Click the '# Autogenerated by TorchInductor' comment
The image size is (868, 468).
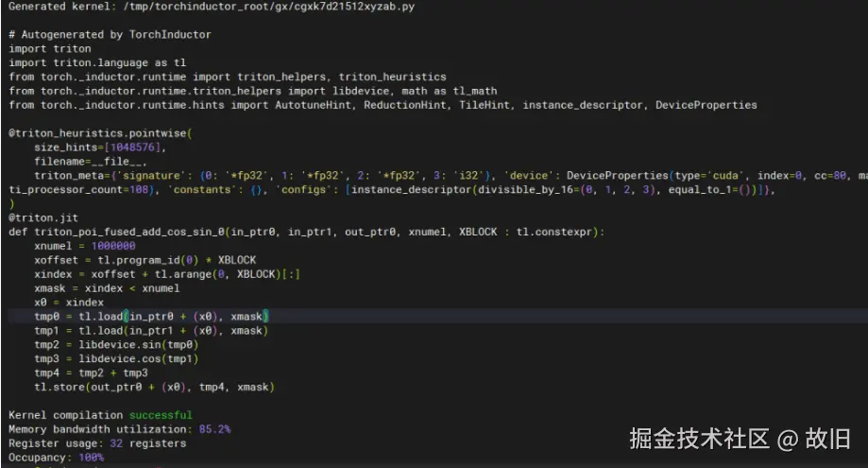[110, 34]
